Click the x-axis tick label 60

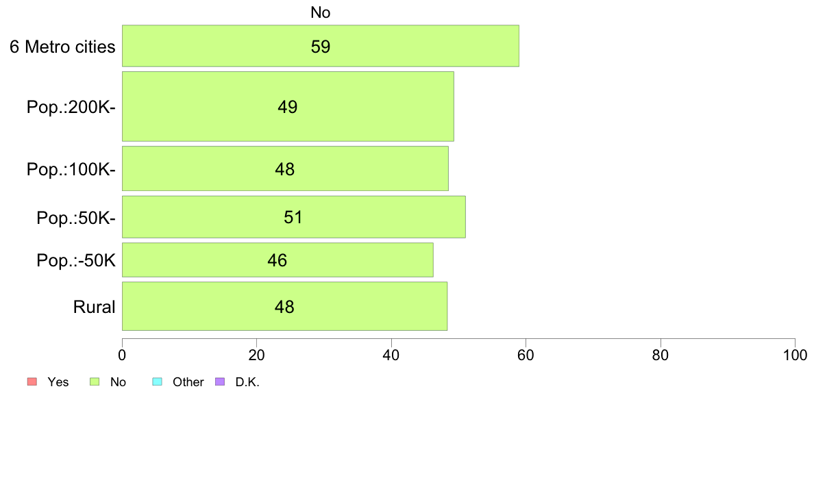point(526,355)
